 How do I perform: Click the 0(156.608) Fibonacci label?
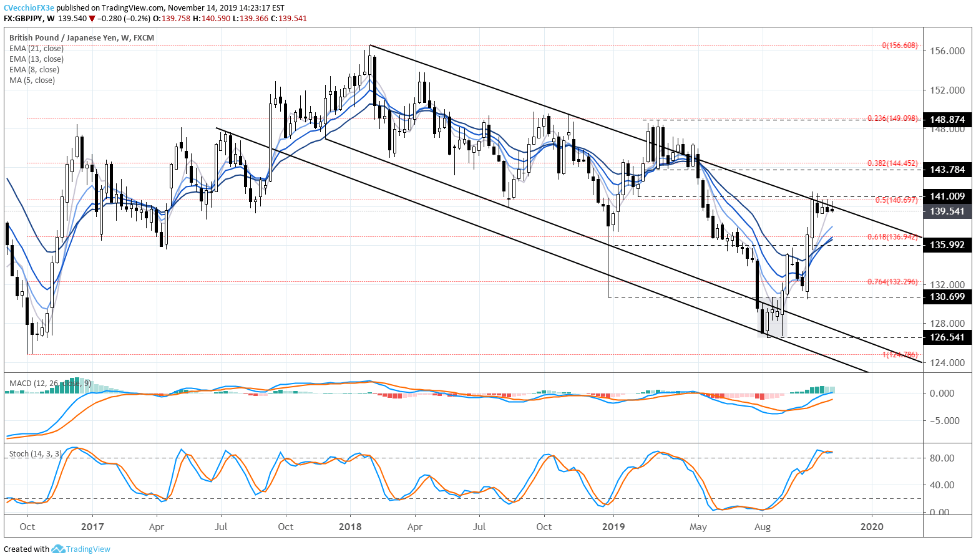(900, 46)
